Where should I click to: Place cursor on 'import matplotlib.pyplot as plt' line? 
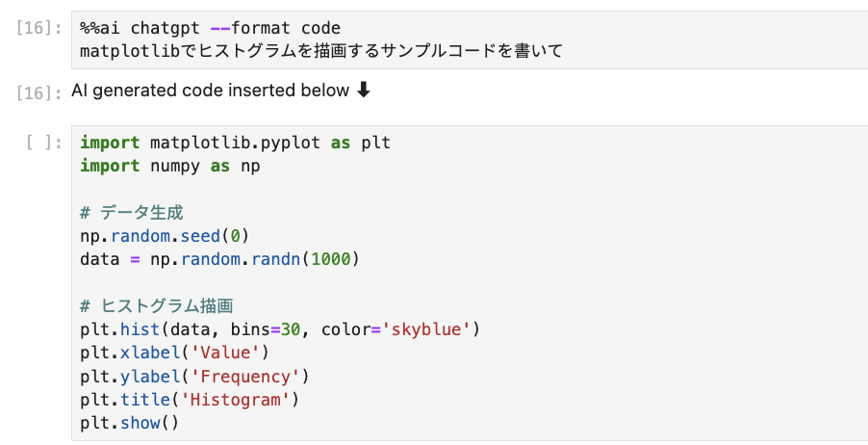(235, 143)
